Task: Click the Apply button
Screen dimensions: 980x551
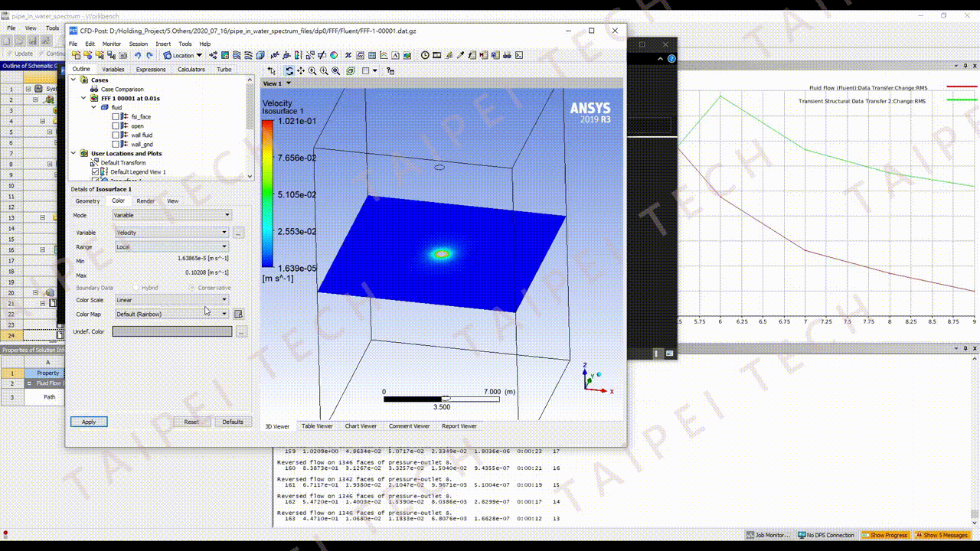Action: [89, 422]
